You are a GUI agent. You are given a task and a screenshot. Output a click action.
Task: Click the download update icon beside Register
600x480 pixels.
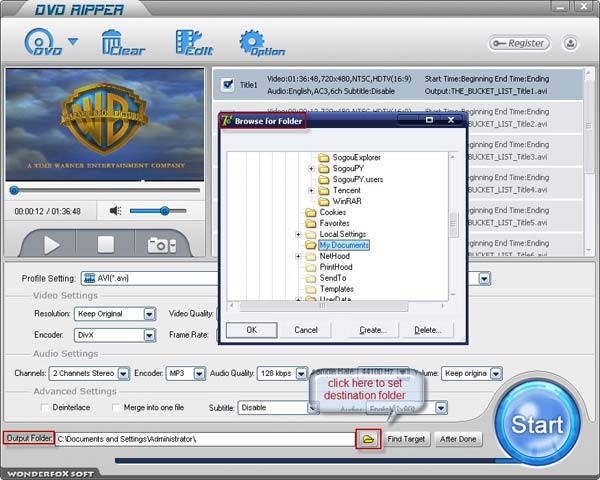(570, 43)
